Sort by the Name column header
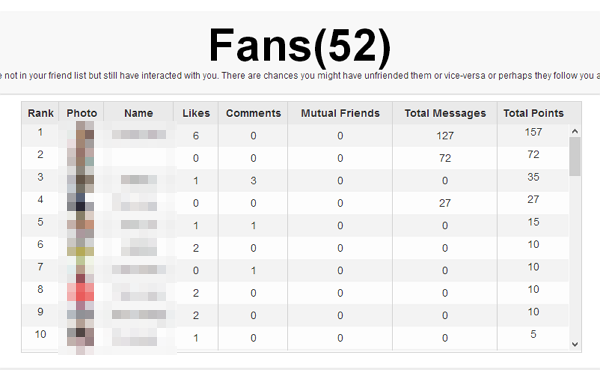600x370 pixels. (x=139, y=113)
